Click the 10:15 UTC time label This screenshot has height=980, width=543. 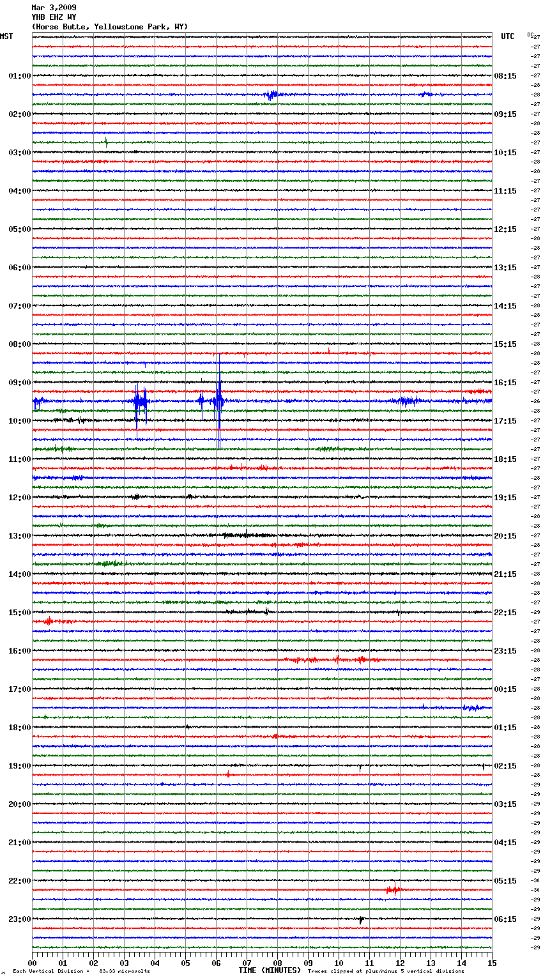pos(505,153)
